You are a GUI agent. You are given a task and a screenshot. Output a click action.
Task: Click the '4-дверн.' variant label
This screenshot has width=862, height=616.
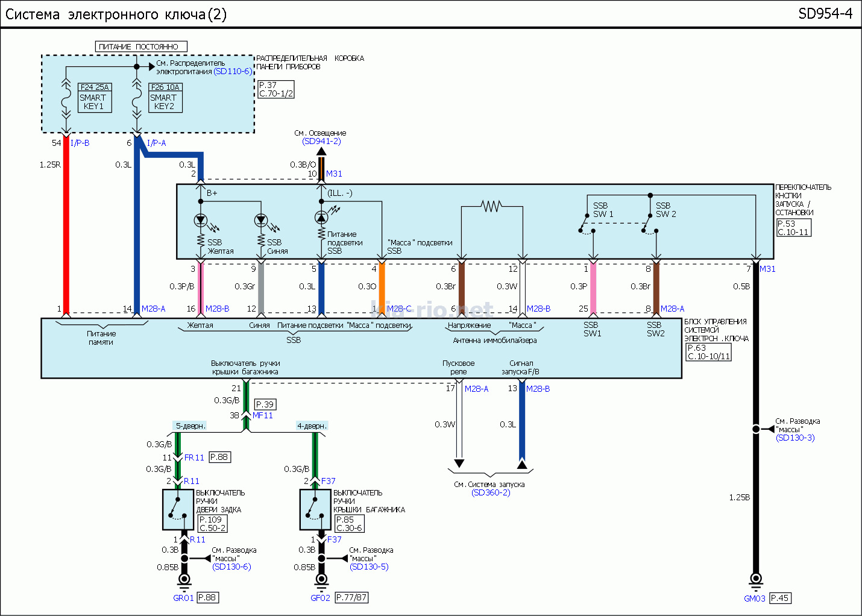[312, 426]
